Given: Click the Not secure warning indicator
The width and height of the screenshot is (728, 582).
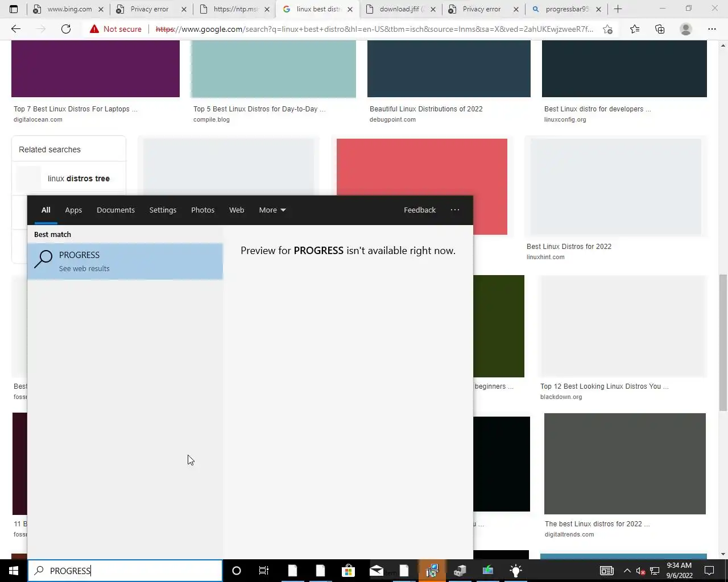Looking at the screenshot, I should [x=115, y=29].
